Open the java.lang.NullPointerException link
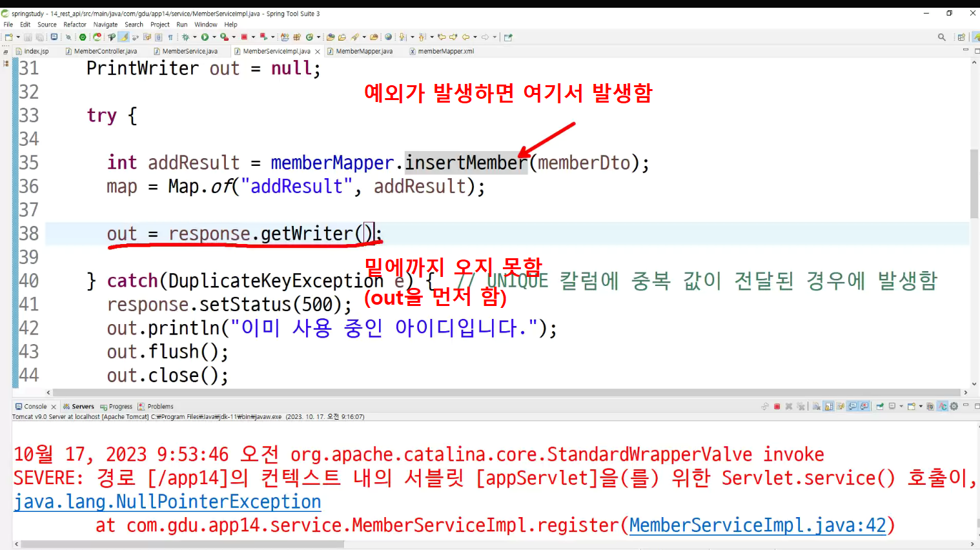 point(167,502)
